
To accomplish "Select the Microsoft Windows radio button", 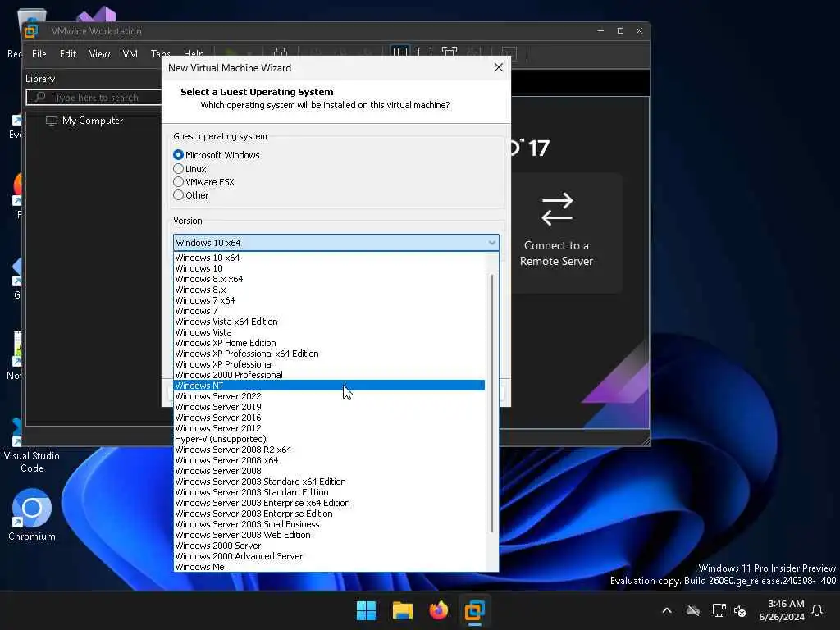I will point(178,155).
